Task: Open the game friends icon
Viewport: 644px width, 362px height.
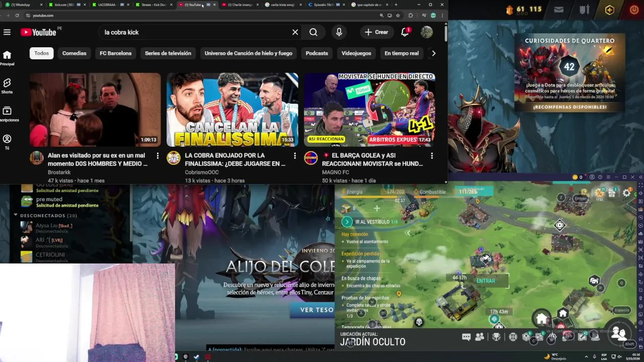Action: [479, 337]
